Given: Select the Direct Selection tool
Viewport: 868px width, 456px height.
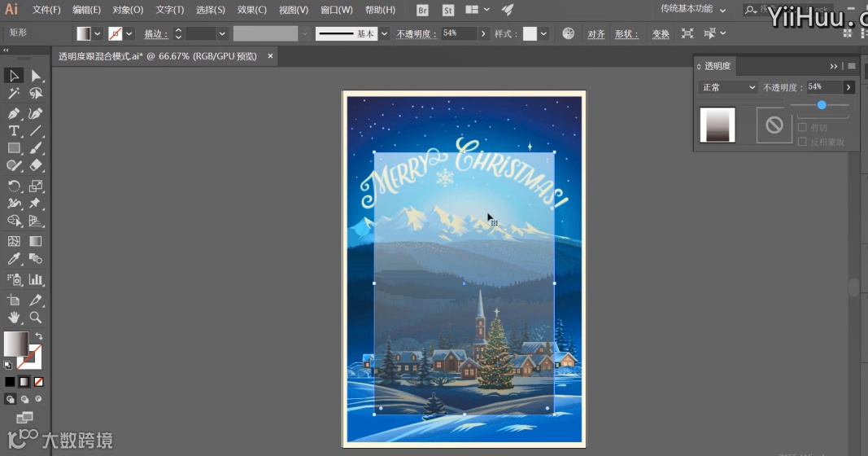Looking at the screenshot, I should (x=36, y=76).
